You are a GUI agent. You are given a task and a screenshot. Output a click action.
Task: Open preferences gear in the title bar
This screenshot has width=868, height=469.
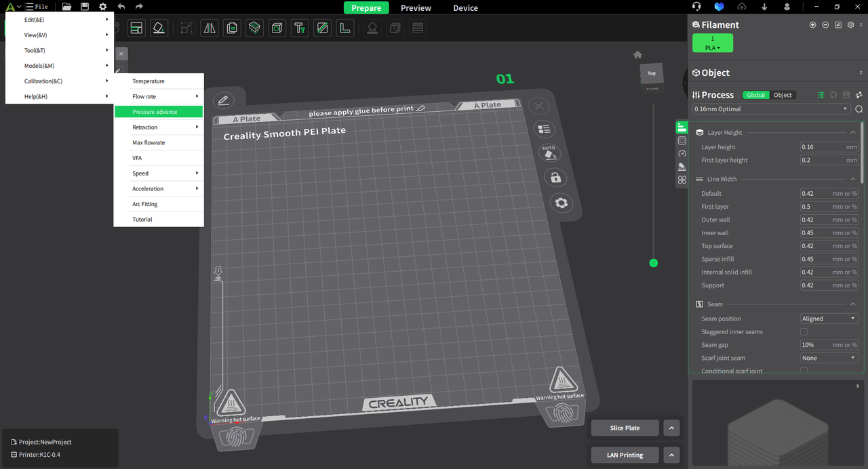point(102,7)
